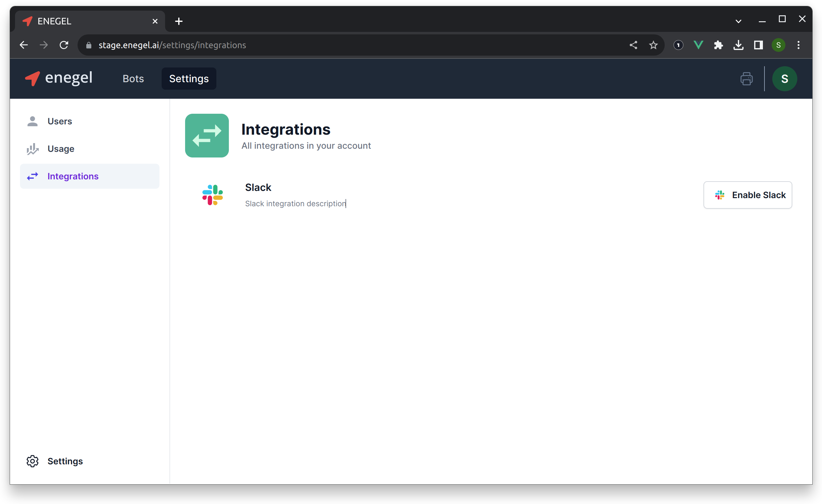Click the green Integrations arrows icon
The image size is (822, 504).
click(206, 135)
